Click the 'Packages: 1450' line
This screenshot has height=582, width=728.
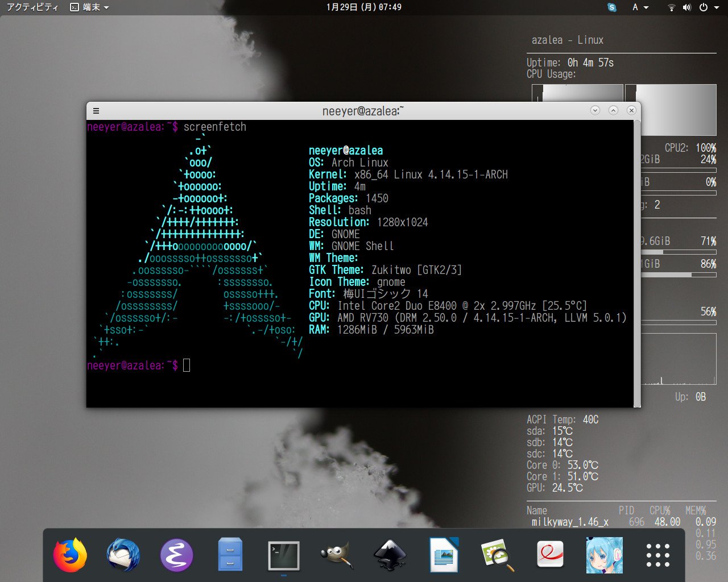coord(349,198)
